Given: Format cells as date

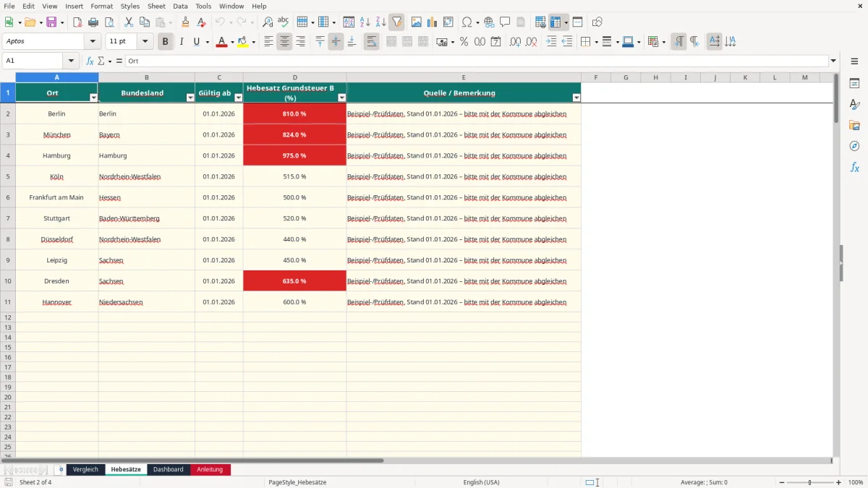Looking at the screenshot, I should tap(496, 42).
